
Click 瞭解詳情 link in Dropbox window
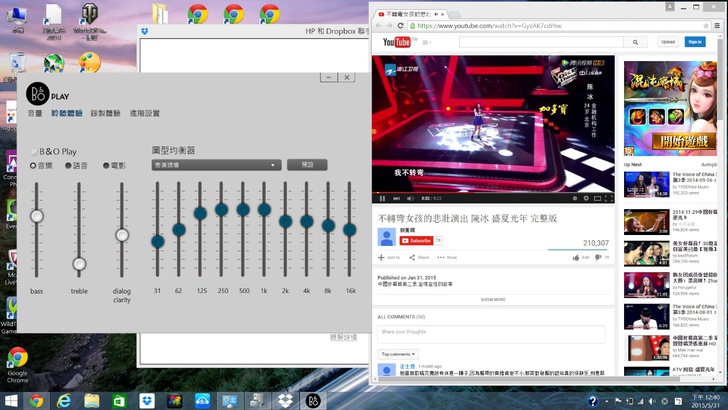tap(343, 337)
